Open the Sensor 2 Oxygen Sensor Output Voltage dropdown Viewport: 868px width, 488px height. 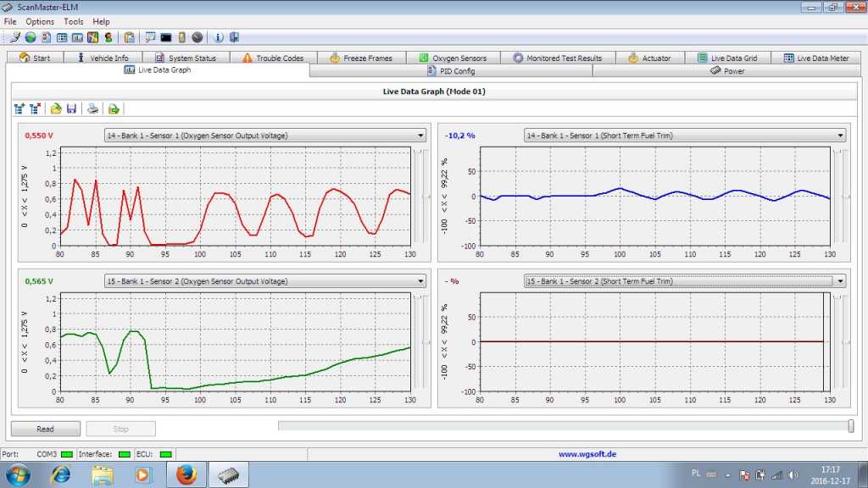click(420, 281)
